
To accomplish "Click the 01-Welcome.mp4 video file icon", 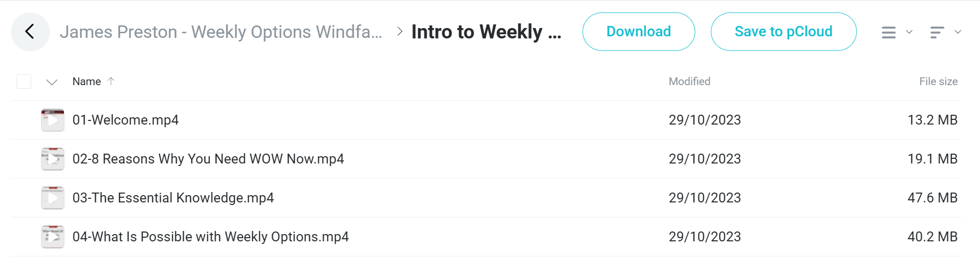I will pos(52,120).
